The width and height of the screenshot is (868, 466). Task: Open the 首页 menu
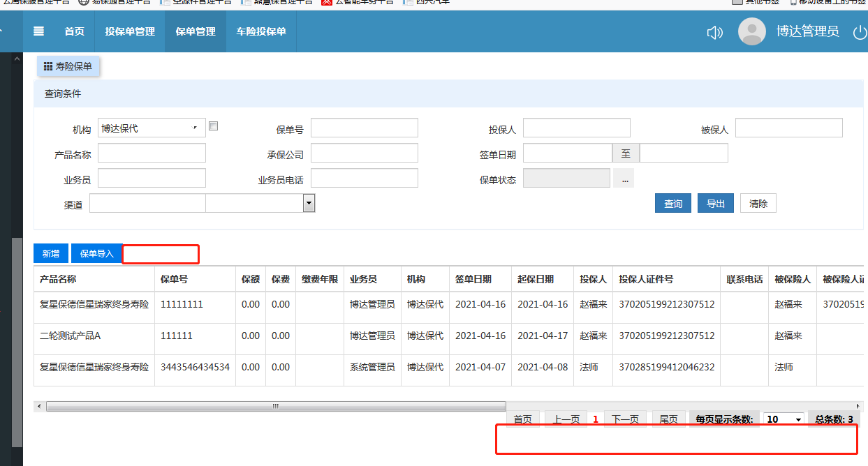74,31
